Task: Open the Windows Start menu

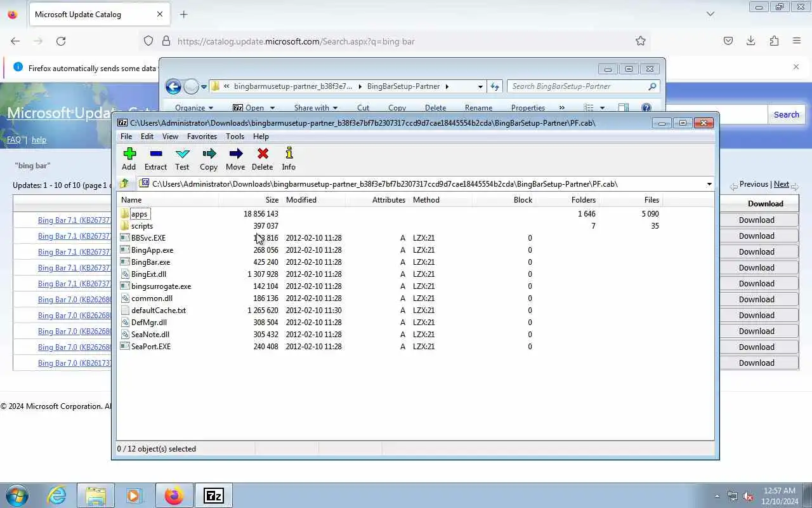Action: pos(17,495)
